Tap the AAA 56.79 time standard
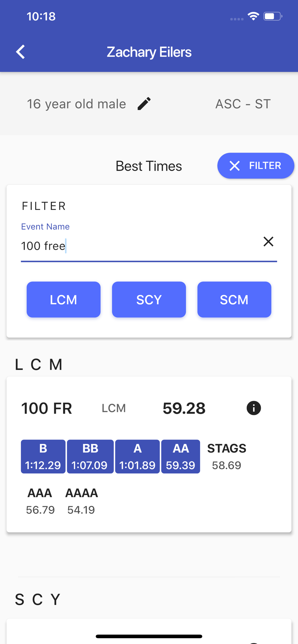The image size is (298, 644). pos(40,501)
